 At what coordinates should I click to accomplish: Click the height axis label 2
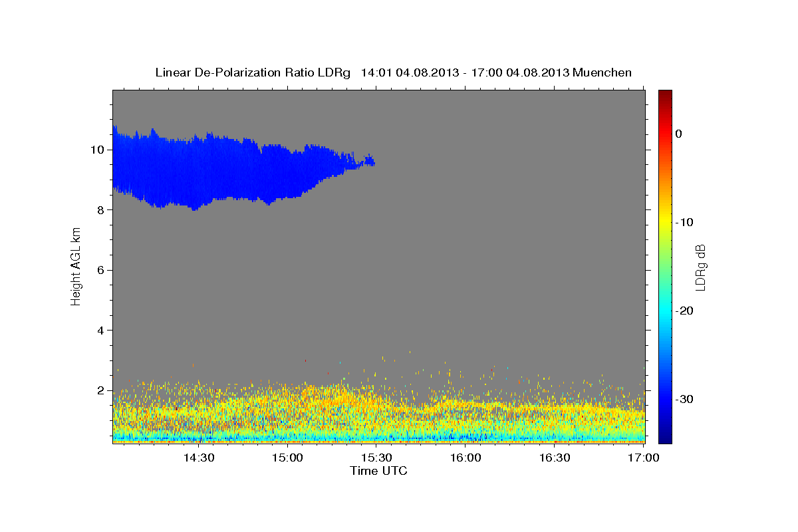[100, 390]
